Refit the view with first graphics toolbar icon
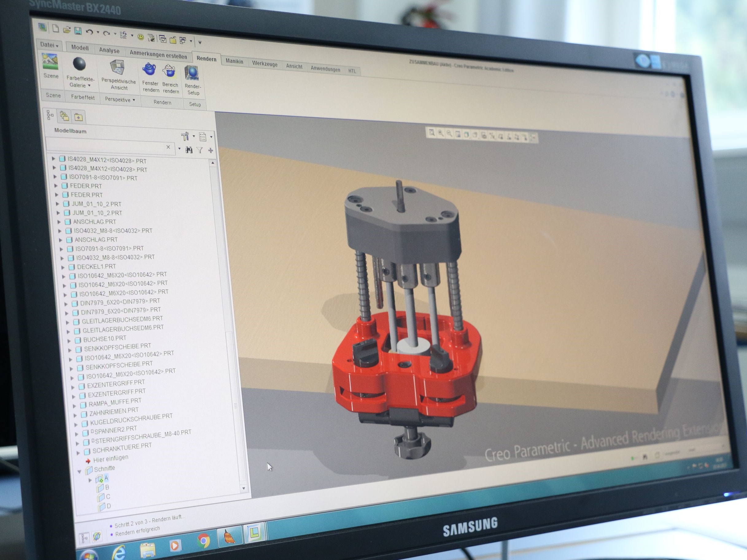 point(431,133)
